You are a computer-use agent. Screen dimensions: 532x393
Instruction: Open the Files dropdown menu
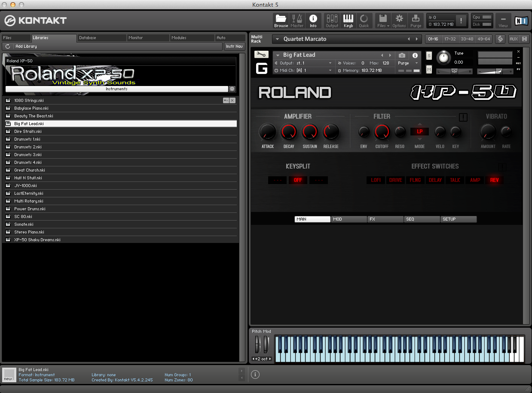pyautogui.click(x=383, y=20)
